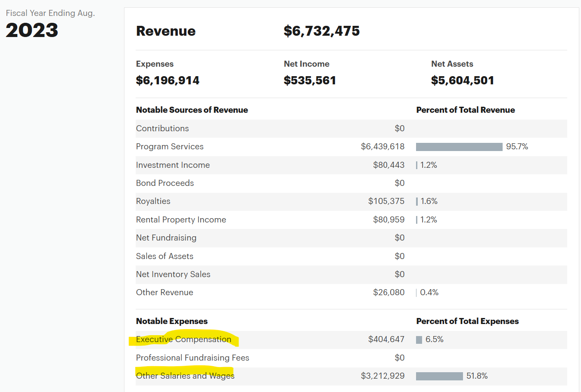Click the Net Assets figure $5,604,501
The image size is (581, 392).
pyautogui.click(x=462, y=80)
